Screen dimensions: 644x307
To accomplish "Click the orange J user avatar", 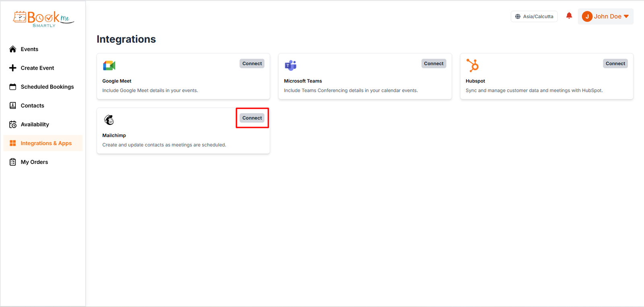I will coord(587,17).
